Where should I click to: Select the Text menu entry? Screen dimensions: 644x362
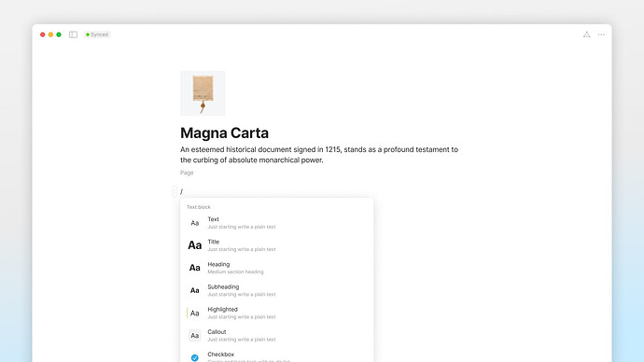tap(277, 223)
